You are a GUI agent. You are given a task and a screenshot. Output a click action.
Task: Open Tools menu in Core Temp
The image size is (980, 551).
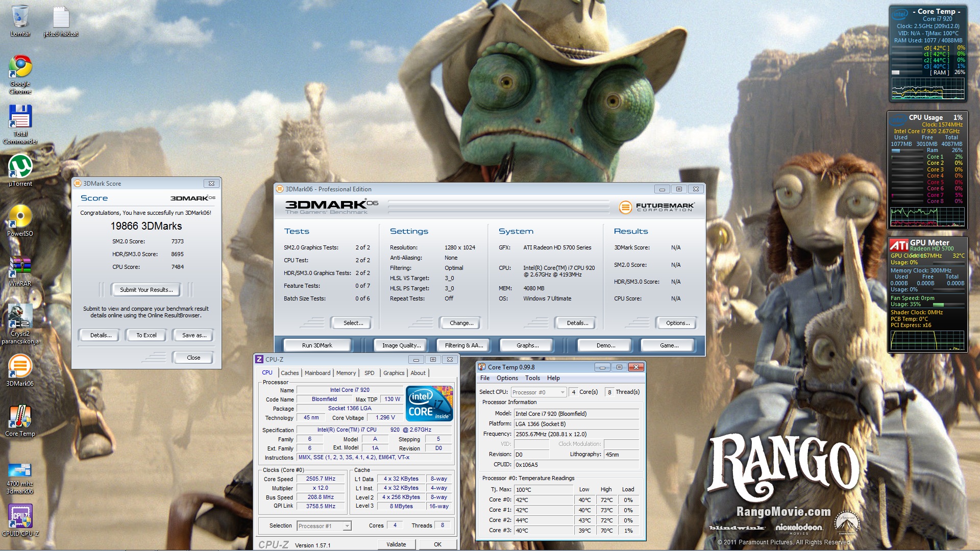tap(532, 378)
